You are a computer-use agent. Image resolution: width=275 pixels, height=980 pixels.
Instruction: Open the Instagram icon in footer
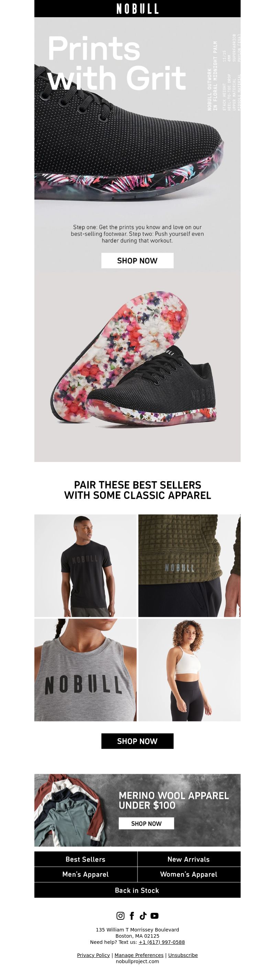[x=120, y=916]
